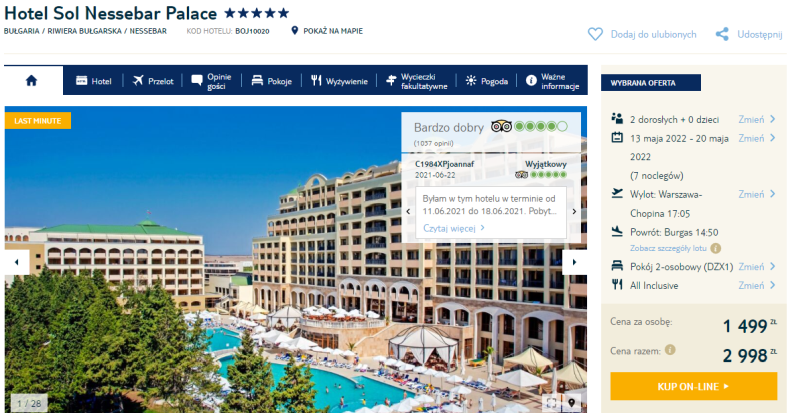
Task: Click the KUP ON-LINE button
Action: click(x=693, y=386)
